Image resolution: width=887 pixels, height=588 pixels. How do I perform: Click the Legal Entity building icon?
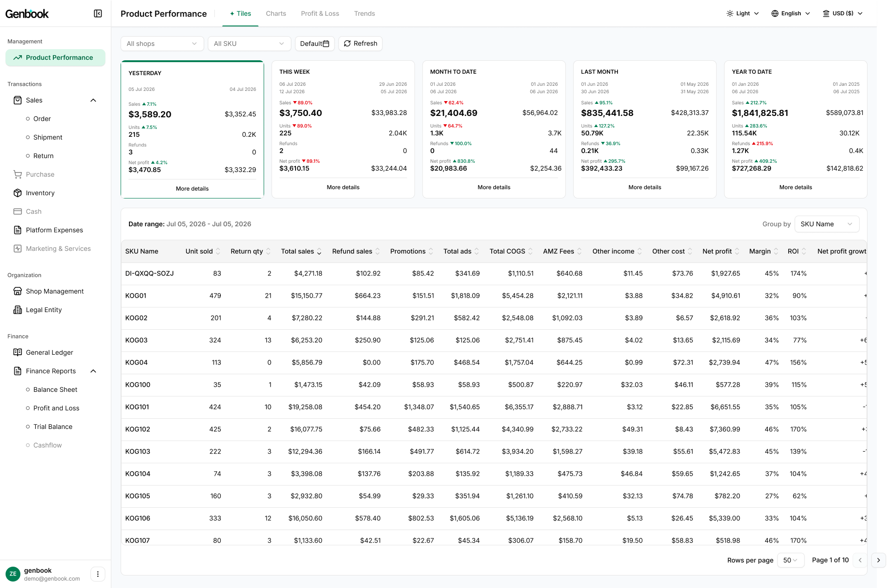(18, 310)
